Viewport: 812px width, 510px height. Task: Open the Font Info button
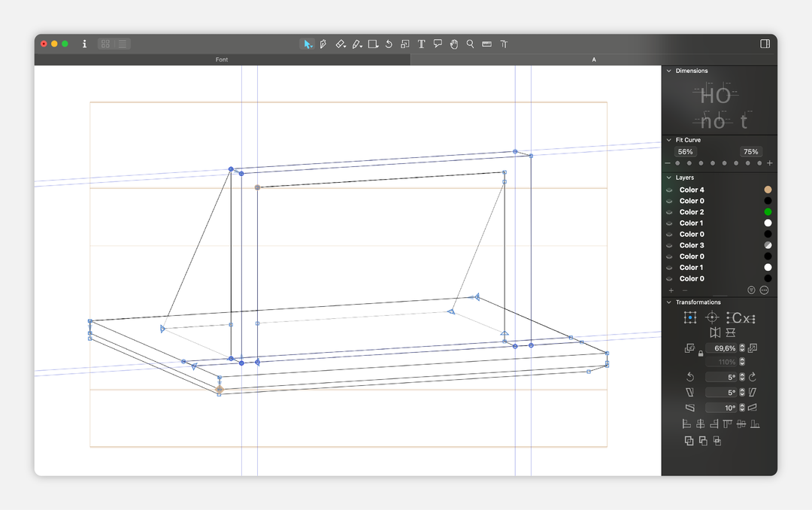click(x=84, y=44)
